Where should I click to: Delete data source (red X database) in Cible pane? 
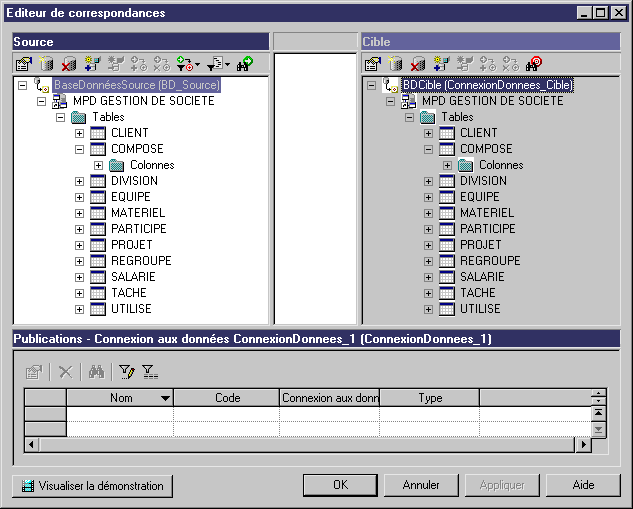418,64
